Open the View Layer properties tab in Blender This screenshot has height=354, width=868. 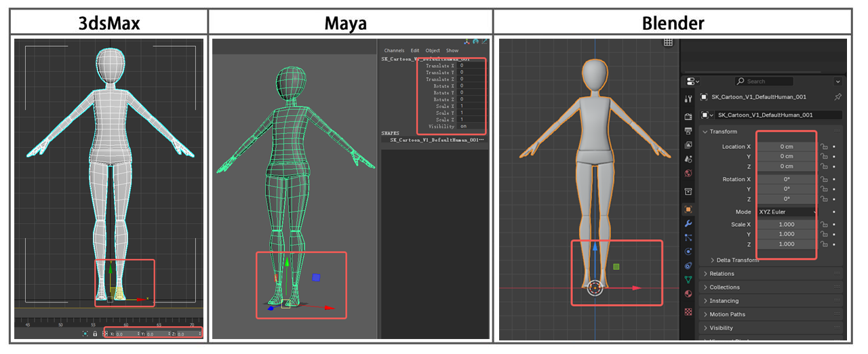coord(689,144)
